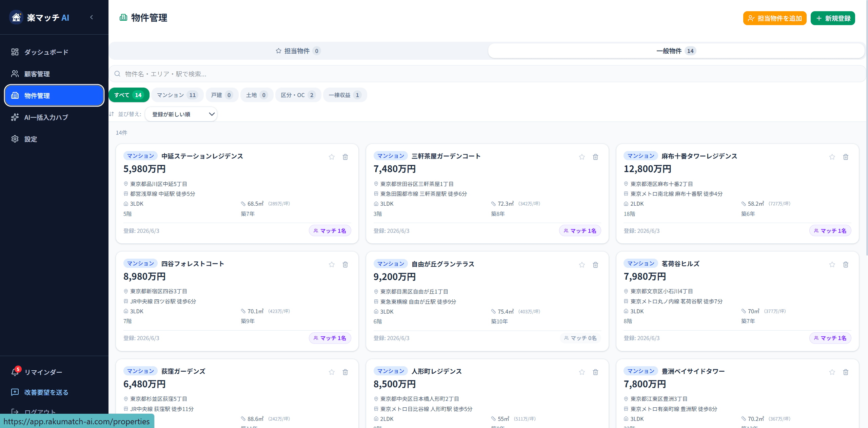This screenshot has height=428, width=868.
Task: Delete 四谷フォレストコート with trash icon
Action: (x=345, y=264)
